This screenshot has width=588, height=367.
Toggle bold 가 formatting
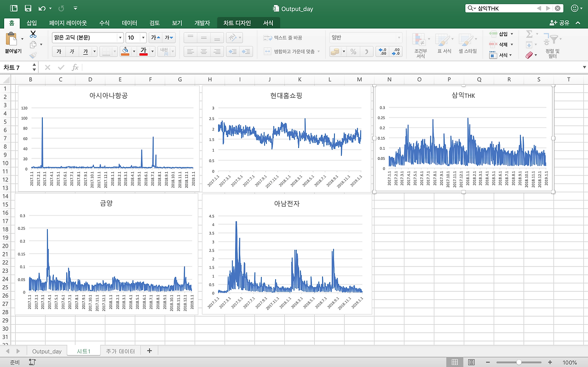(59, 51)
